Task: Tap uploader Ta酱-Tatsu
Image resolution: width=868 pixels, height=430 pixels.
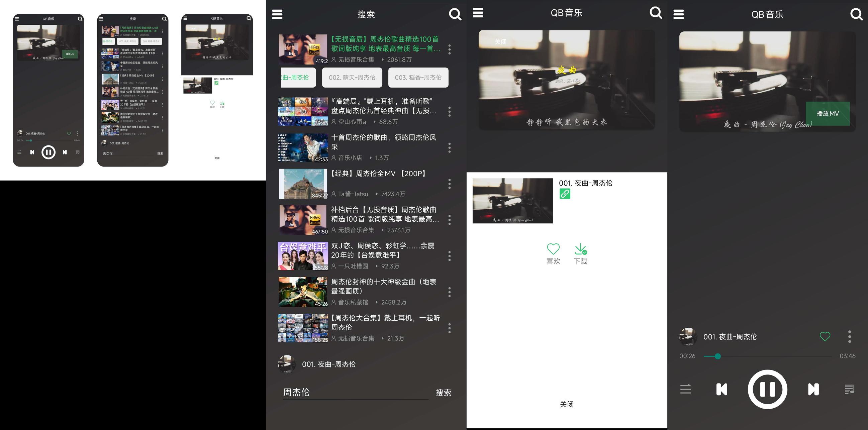Action: pyautogui.click(x=353, y=194)
